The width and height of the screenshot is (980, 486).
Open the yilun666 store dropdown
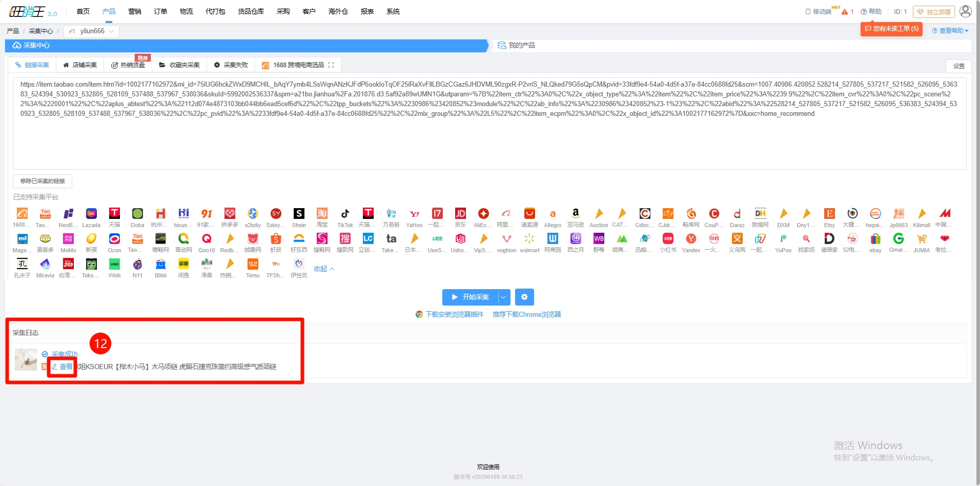click(x=92, y=31)
